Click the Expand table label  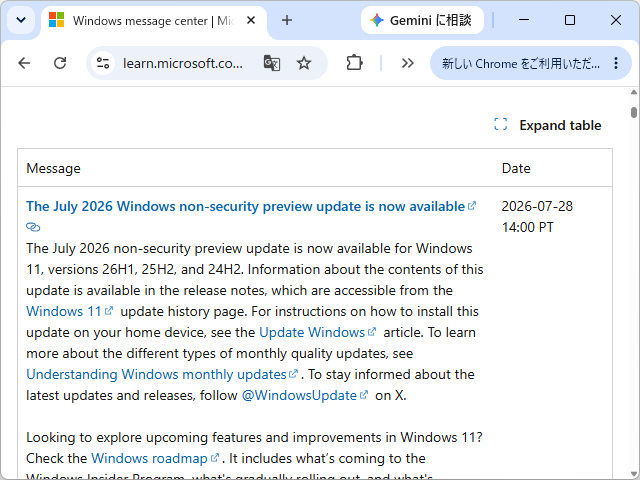[560, 125]
